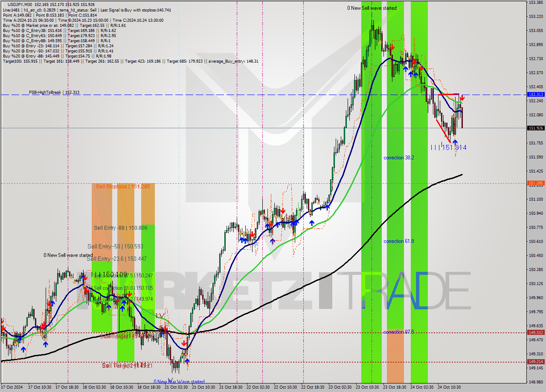Click the red sell arrow below the 152.313 line
The height and width of the screenshot is (392, 546).
(x=462, y=98)
